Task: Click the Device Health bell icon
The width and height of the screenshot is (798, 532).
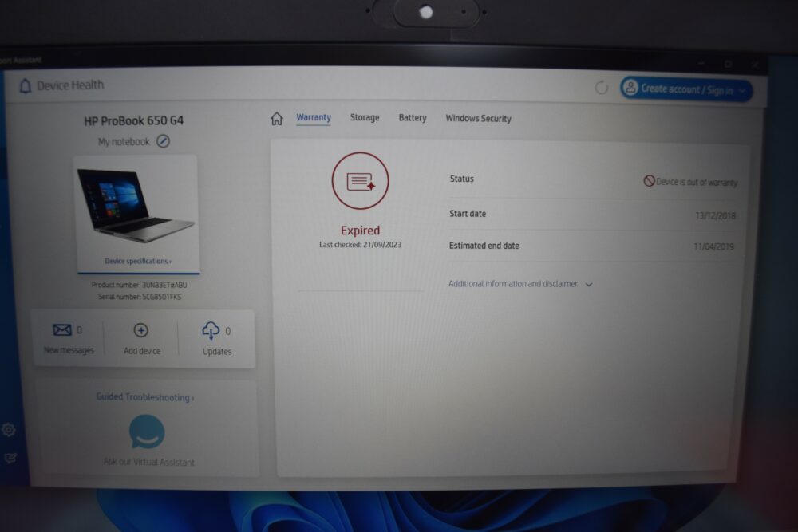Action: (x=25, y=85)
